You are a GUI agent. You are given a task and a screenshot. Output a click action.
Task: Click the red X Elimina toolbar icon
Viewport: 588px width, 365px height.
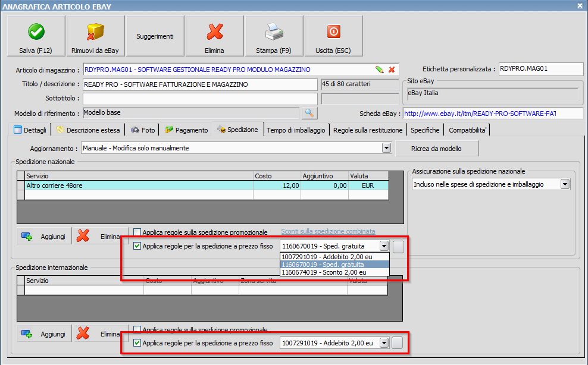click(x=214, y=32)
